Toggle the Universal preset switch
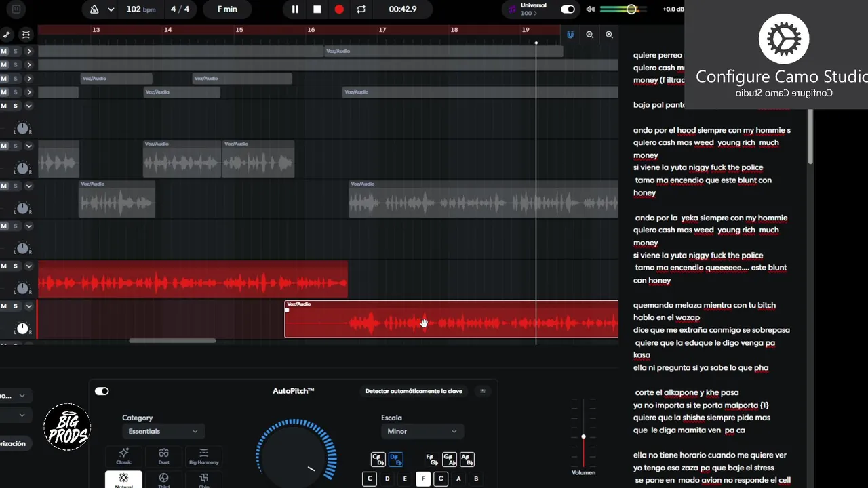The image size is (868, 488). pos(568,9)
